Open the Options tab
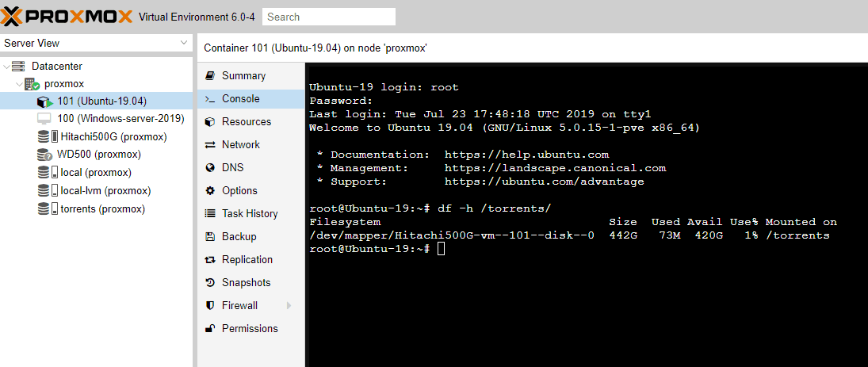868x367 pixels. click(x=250, y=191)
